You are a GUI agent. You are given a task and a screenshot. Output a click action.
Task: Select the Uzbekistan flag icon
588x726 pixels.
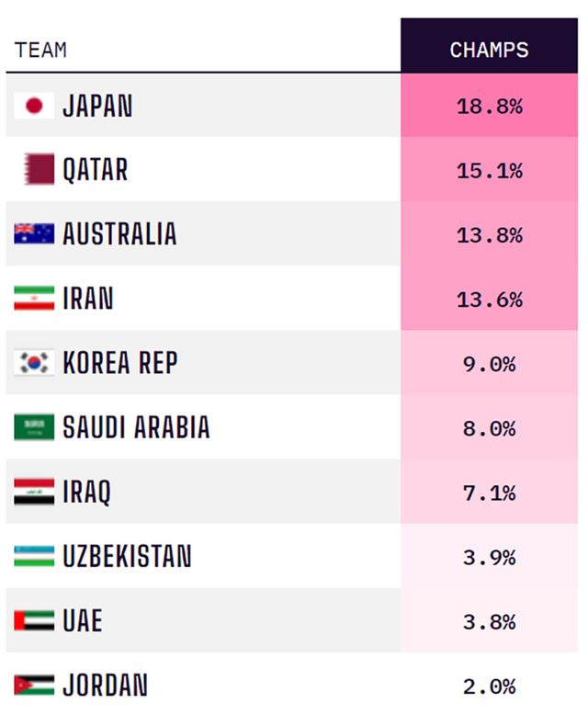point(34,556)
